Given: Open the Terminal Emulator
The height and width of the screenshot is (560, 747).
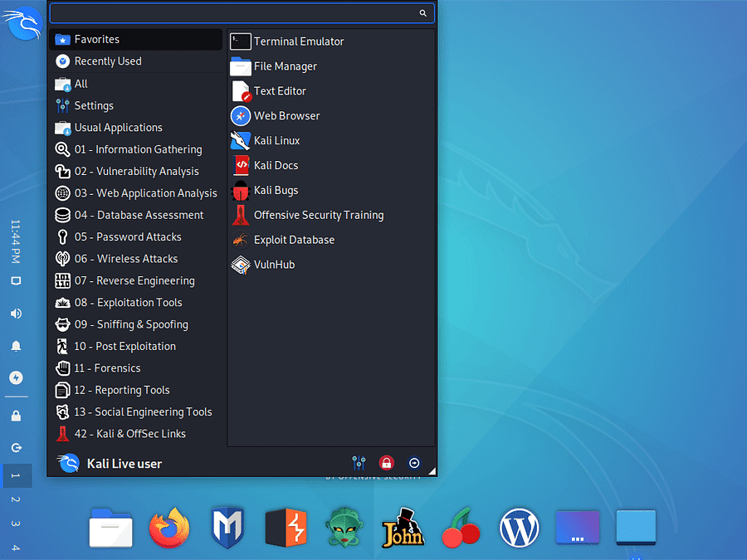Looking at the screenshot, I should click(x=296, y=41).
